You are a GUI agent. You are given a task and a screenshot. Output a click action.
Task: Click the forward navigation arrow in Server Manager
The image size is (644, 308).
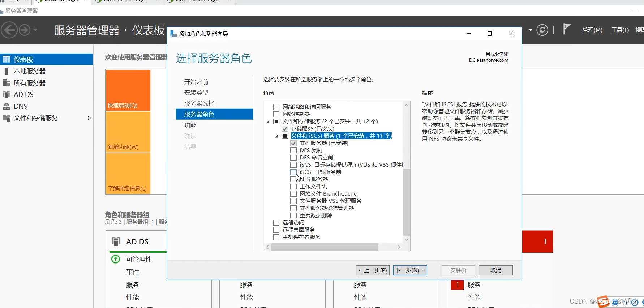[x=25, y=30]
